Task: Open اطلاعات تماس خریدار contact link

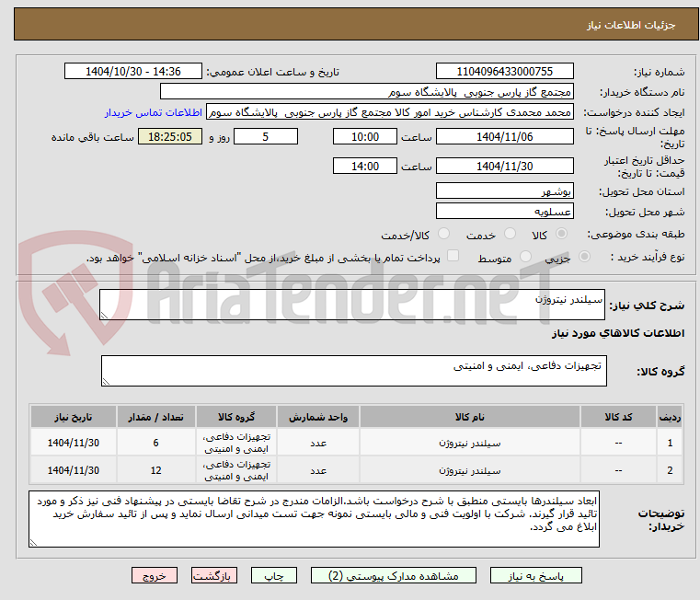Action: [154, 112]
